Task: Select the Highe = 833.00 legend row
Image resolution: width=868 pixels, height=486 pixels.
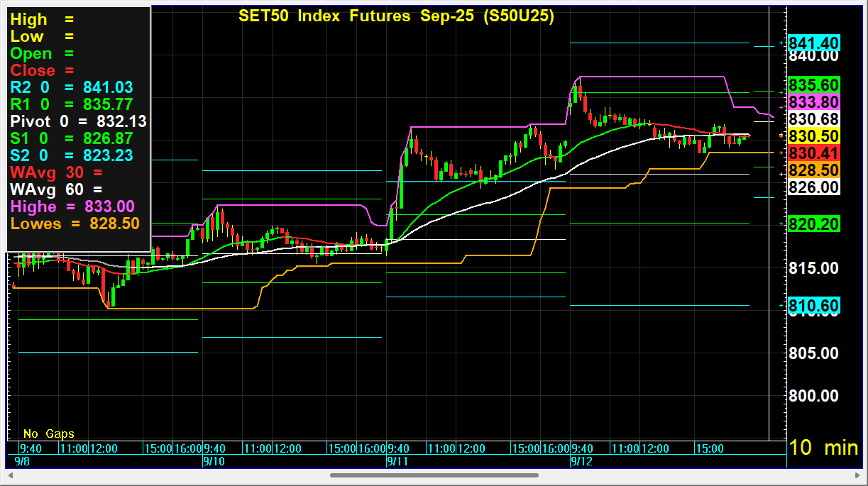Action: [x=72, y=206]
